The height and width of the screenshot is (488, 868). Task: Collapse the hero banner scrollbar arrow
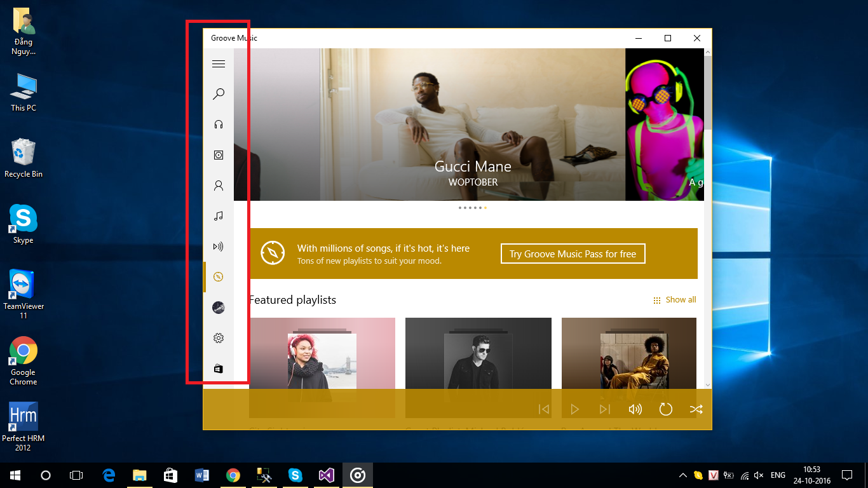[x=707, y=51]
